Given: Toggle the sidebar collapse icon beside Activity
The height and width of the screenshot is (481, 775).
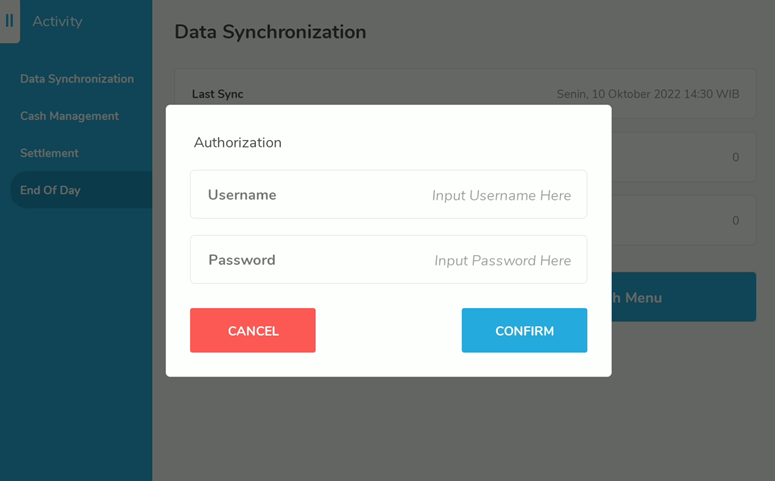Looking at the screenshot, I should [9, 21].
